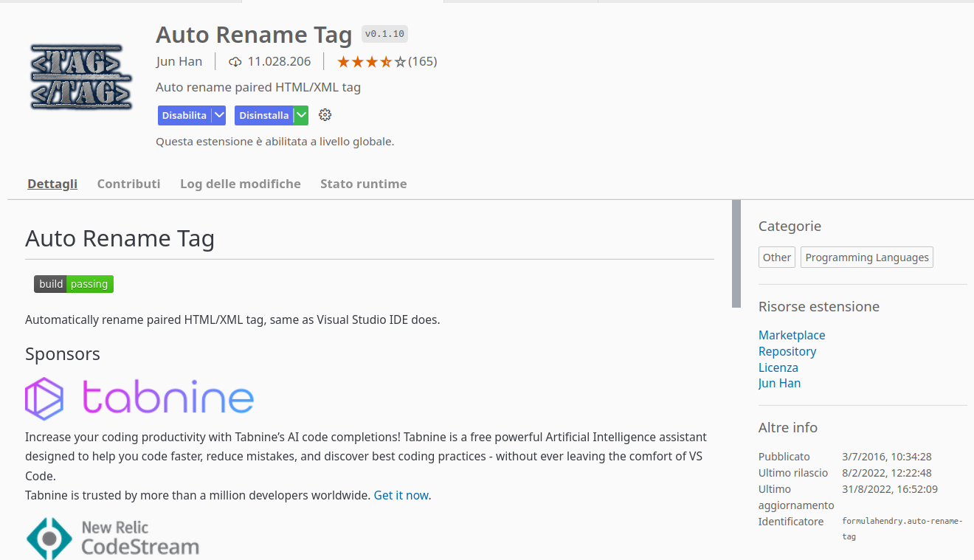Screen dimensions: 974x560
Task: Click the Auto Rename Tag extension logo
Action: [x=81, y=76]
